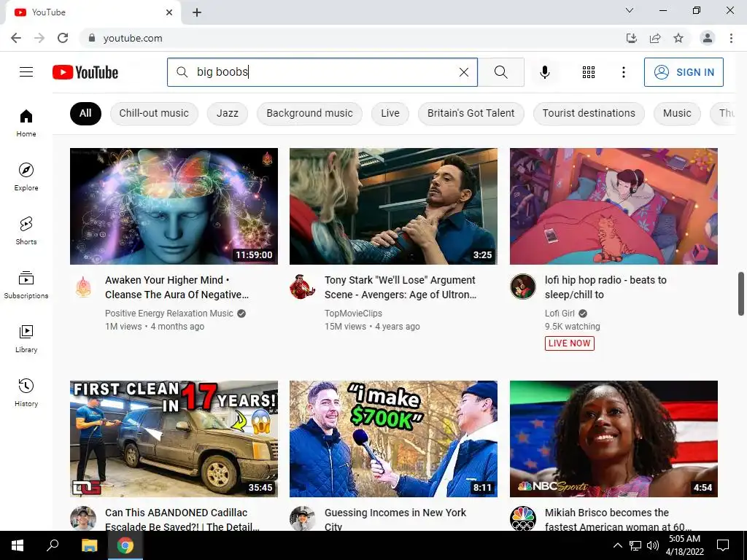747x560 pixels.
Task: Open YouTube settings three-dot menu
Action: [623, 72]
